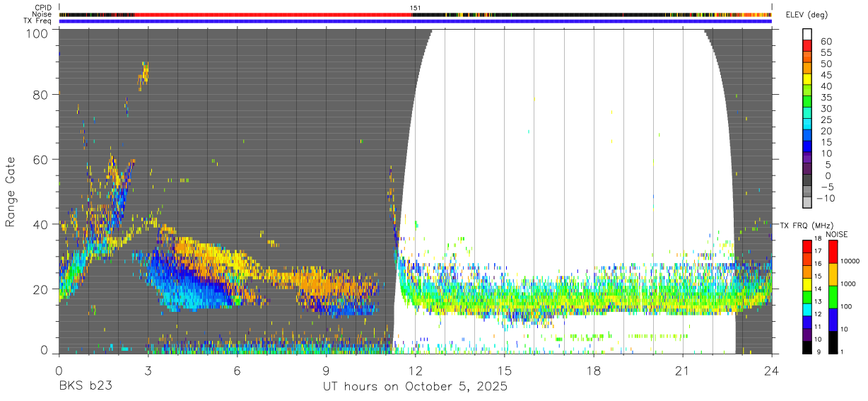The image size is (868, 401).
Task: Click TX frequency value 9
Action: [819, 353]
